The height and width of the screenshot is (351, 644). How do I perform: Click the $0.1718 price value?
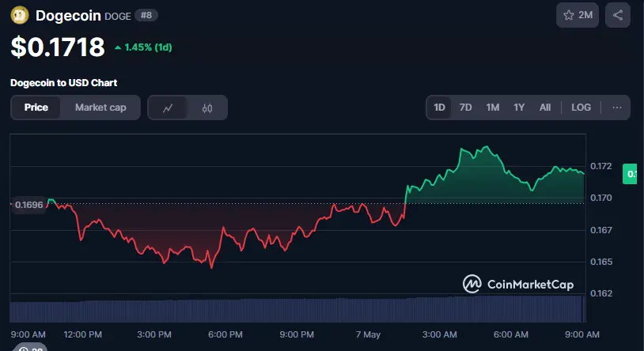[58, 47]
